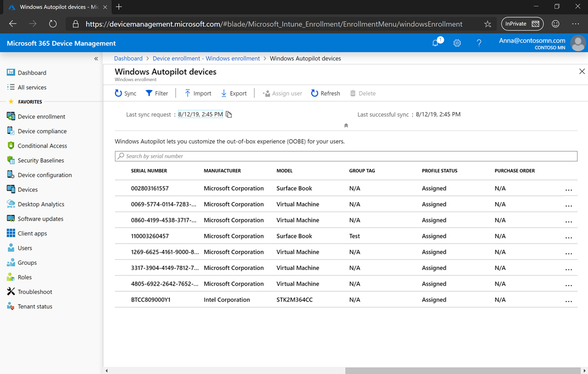588x374 pixels.
Task: Open Device compliance from the sidebar
Action: 40,131
